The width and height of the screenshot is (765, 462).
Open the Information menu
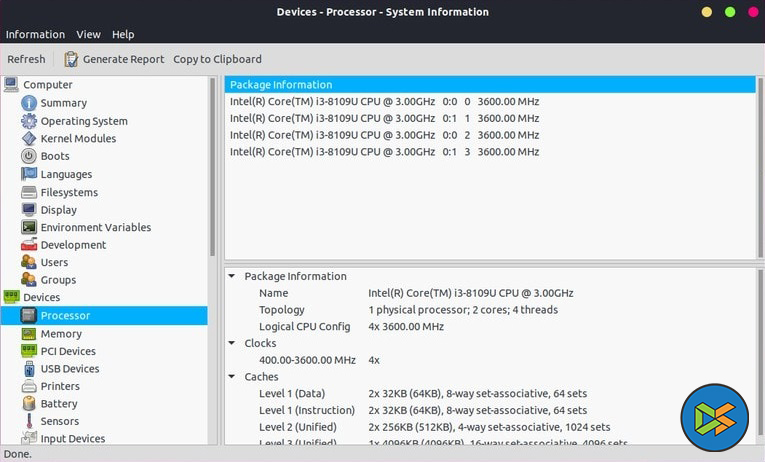(35, 34)
